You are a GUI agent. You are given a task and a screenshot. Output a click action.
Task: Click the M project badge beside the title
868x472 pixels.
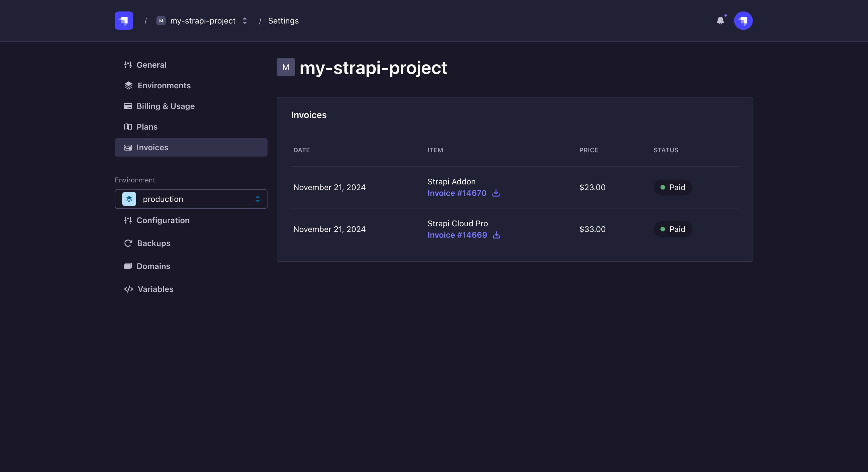coord(285,67)
